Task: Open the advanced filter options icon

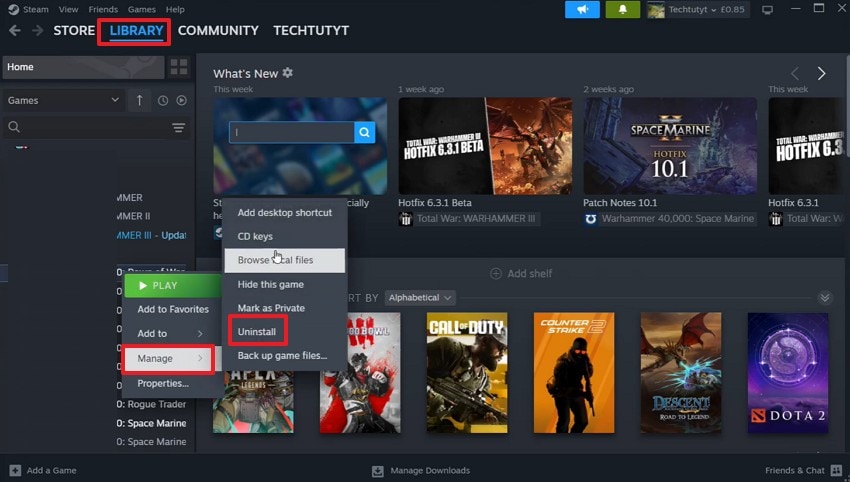Action: coord(178,128)
